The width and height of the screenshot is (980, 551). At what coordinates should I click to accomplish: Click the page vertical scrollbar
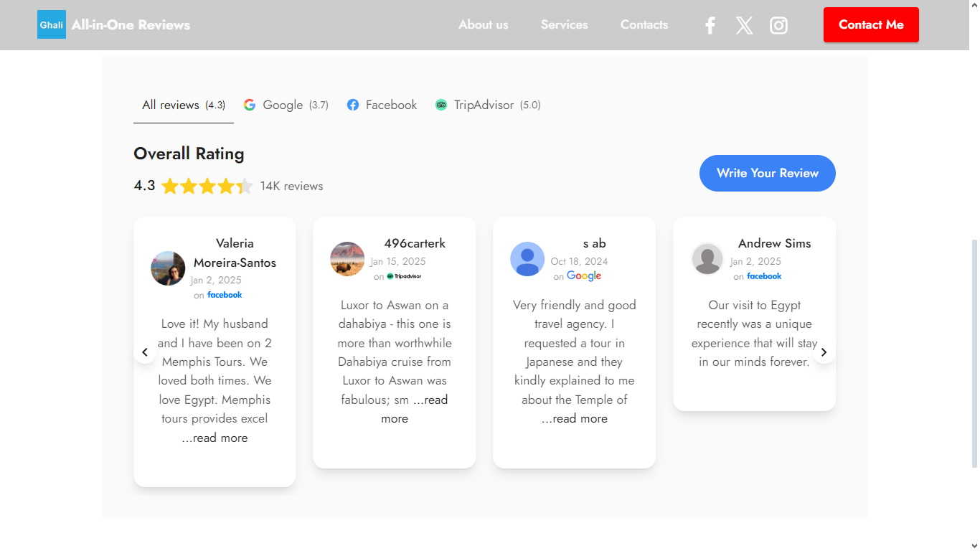974,353
